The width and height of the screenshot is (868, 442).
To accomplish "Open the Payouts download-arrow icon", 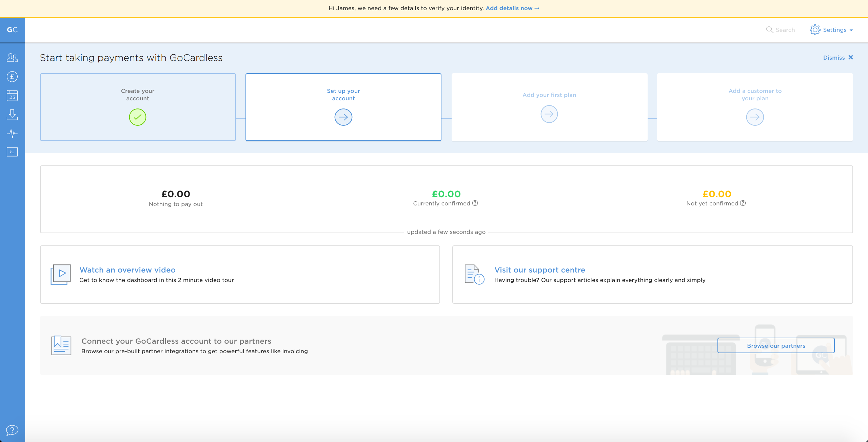I will 12,115.
